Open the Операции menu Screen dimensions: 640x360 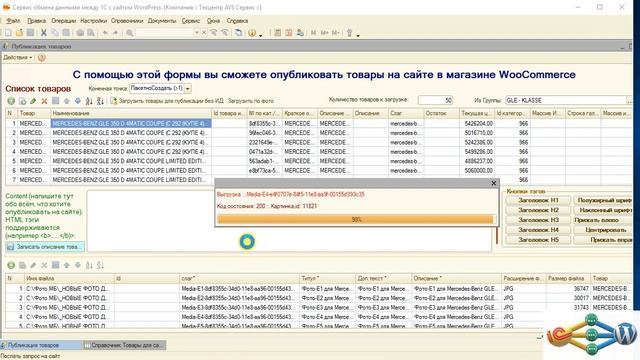(x=63, y=21)
